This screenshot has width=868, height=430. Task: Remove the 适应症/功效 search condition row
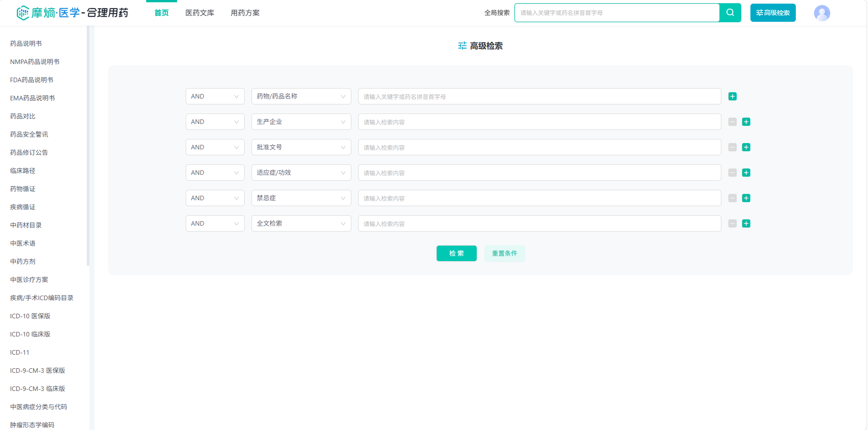pos(732,173)
